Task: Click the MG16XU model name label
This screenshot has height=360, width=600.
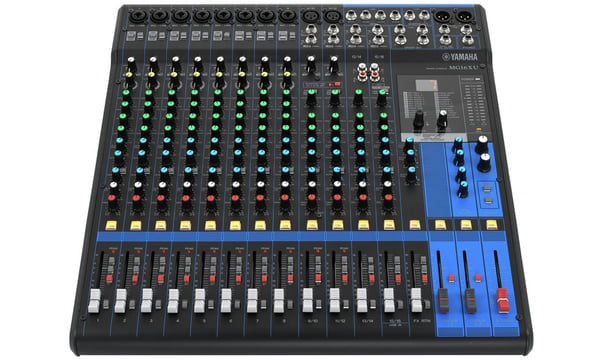Action: click(463, 68)
